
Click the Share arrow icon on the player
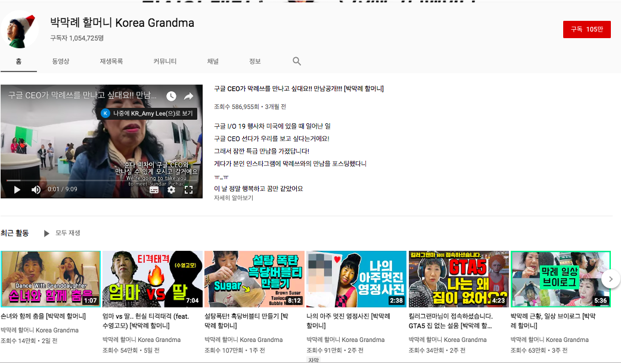pyautogui.click(x=188, y=96)
